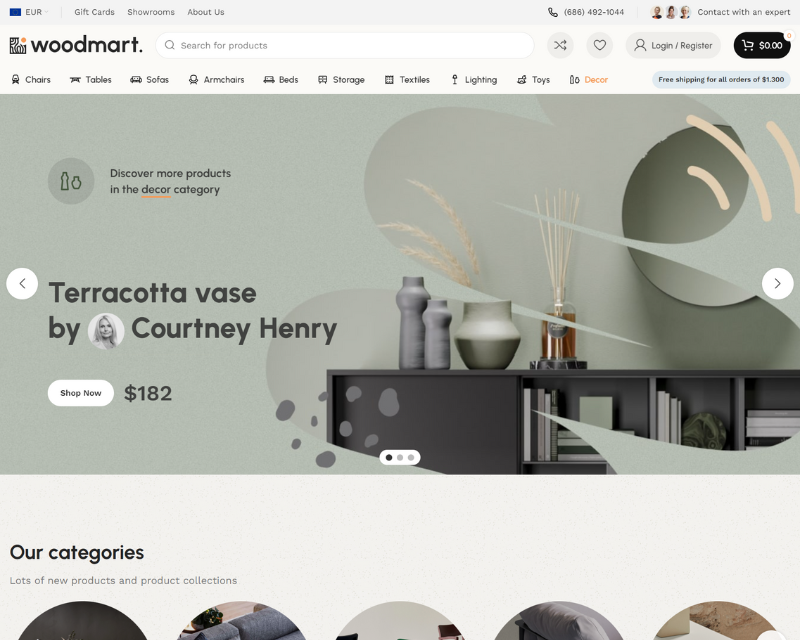Open the compare products shuffle icon
Image resolution: width=800 pixels, height=640 pixels.
pos(560,45)
